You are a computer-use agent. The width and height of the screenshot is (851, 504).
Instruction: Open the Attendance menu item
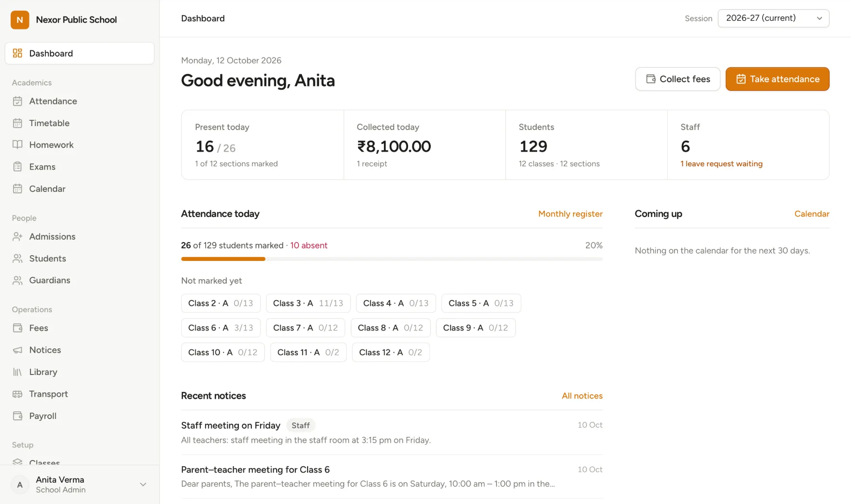click(80, 101)
